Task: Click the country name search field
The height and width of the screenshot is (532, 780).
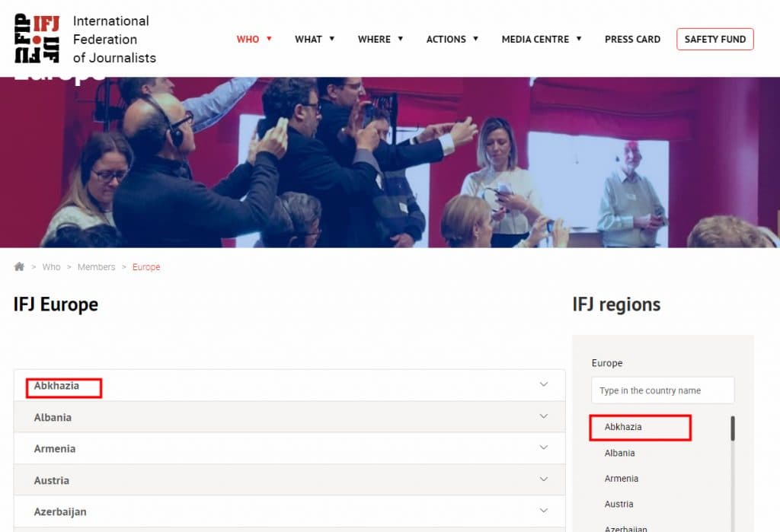Action: 663,390
